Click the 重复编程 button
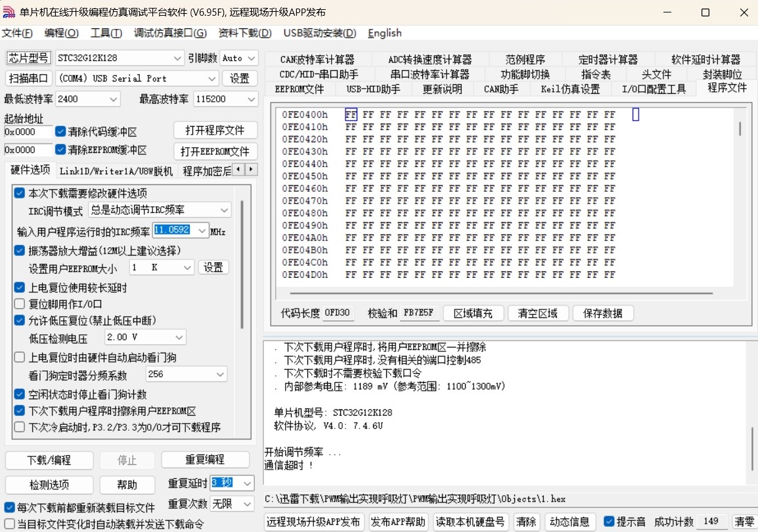Screen dimensions: 758x532 tap(205, 460)
